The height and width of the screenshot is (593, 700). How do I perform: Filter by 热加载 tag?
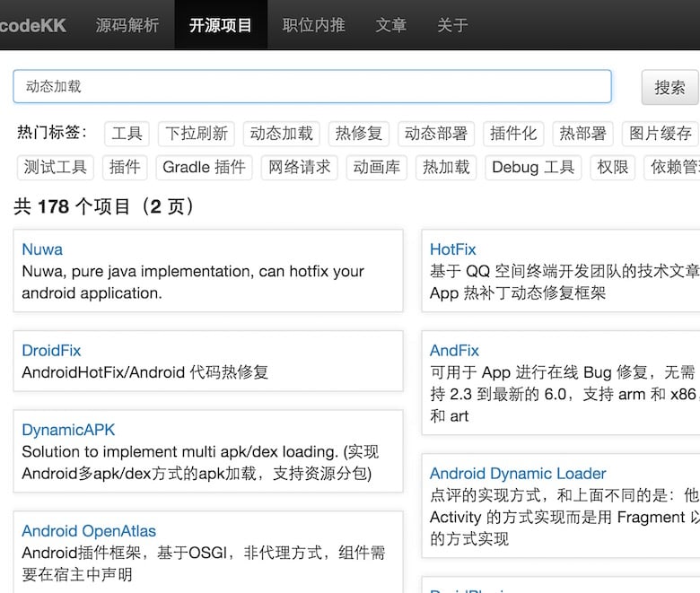(446, 168)
